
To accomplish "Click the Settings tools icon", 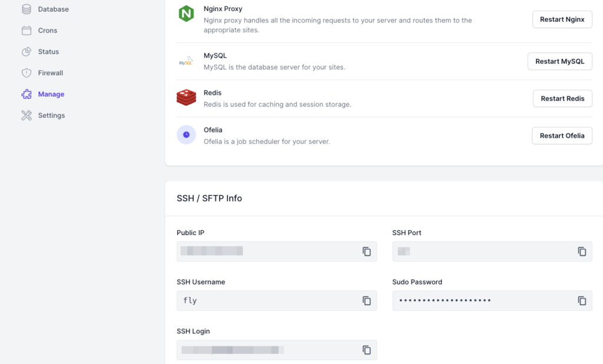I will tap(26, 115).
